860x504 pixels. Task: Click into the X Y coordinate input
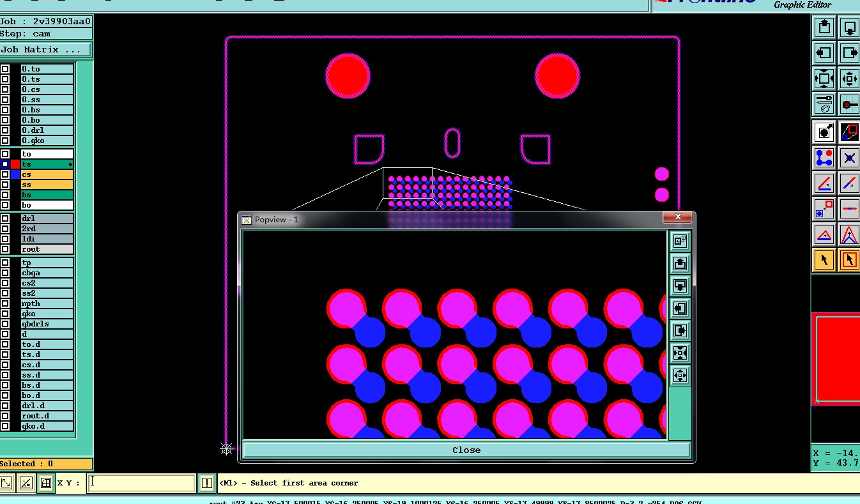click(141, 483)
